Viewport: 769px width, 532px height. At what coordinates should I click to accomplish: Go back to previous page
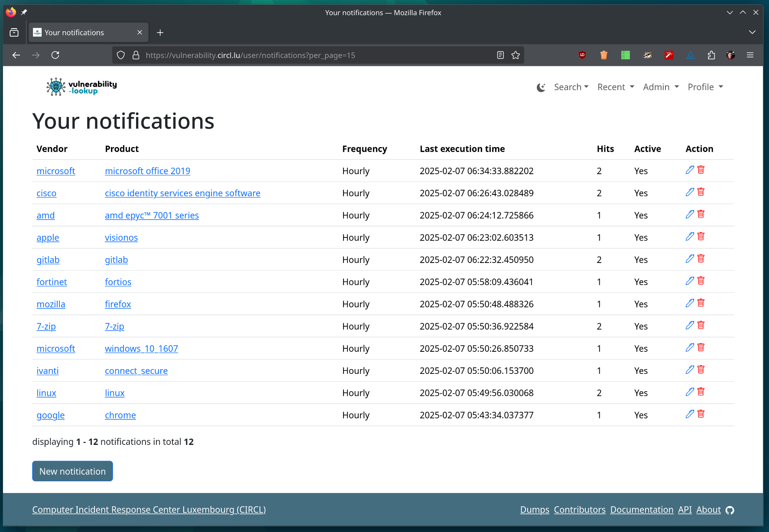(x=16, y=55)
